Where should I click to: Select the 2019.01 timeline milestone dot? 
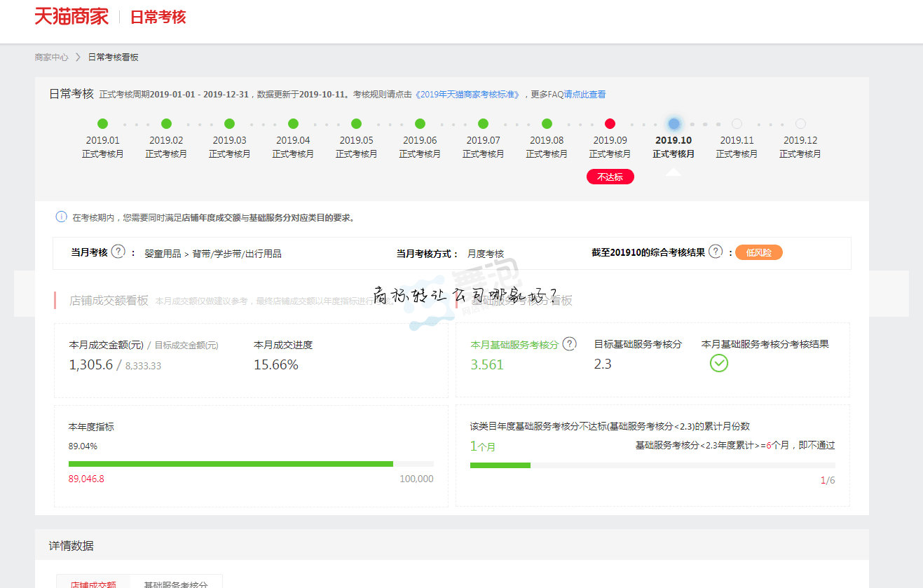coord(102,123)
